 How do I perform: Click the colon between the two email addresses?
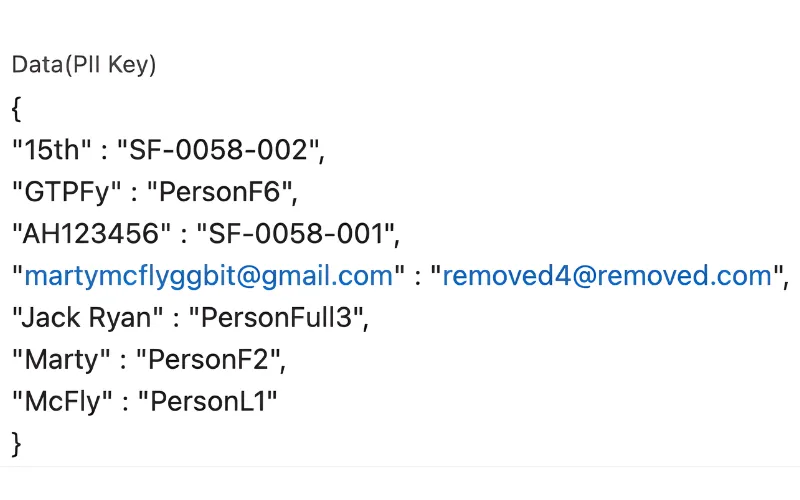click(418, 276)
